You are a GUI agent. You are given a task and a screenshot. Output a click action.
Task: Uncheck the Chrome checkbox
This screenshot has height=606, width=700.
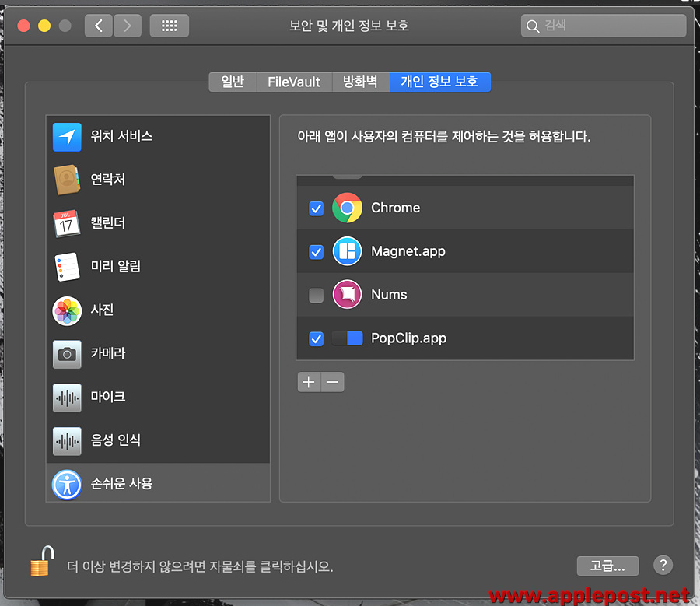point(316,208)
